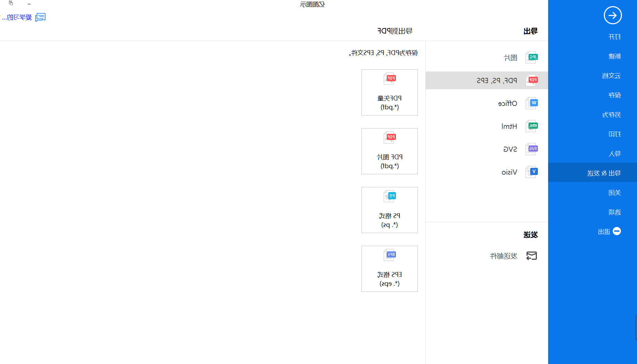Screen dimensions: 637x364
Task: Select the PDF, PS, EPS export category
Action: coord(487,80)
